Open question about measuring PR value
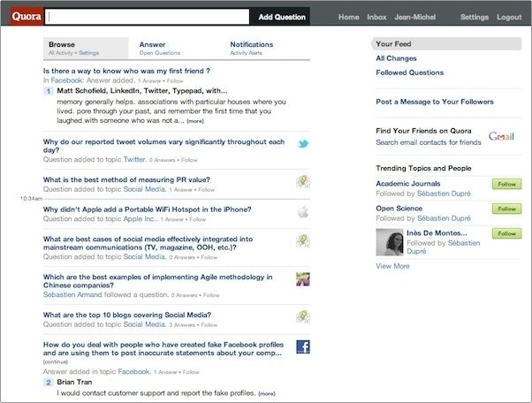Viewport: 532px width, 403px height. (126, 179)
